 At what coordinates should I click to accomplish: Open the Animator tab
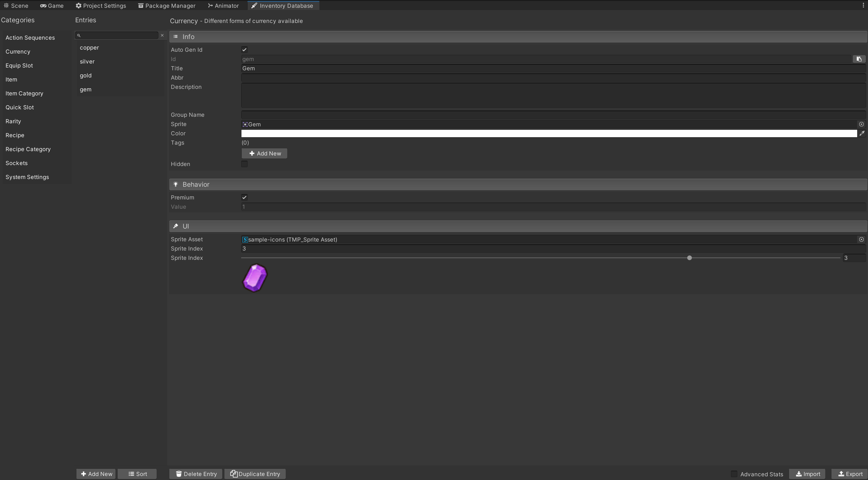tap(223, 6)
